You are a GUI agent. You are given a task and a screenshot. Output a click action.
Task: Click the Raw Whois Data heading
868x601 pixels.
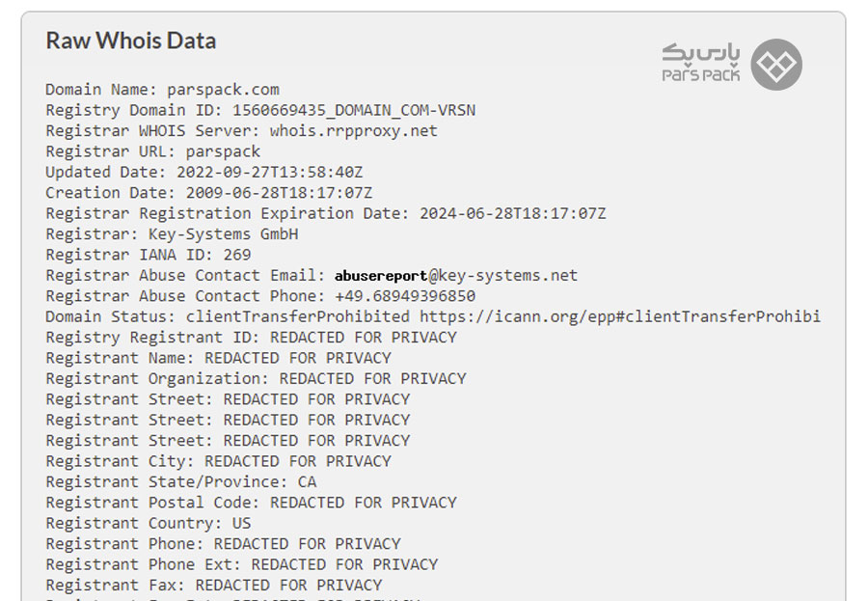pos(130,41)
